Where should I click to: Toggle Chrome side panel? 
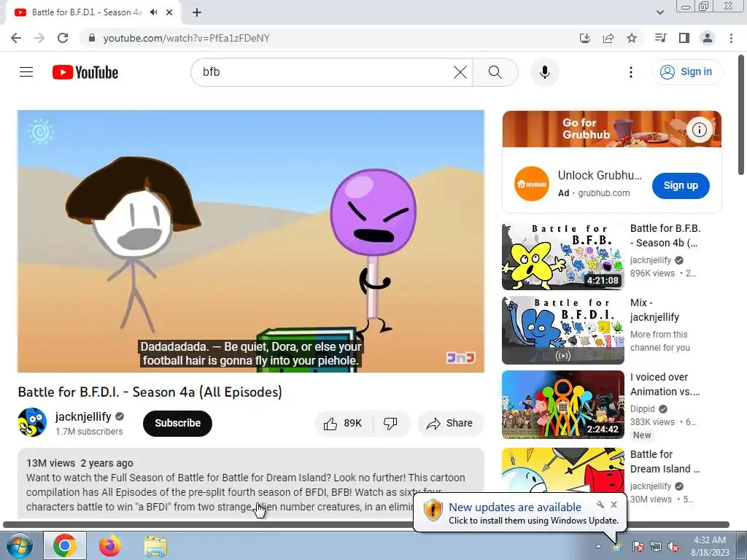684,38
